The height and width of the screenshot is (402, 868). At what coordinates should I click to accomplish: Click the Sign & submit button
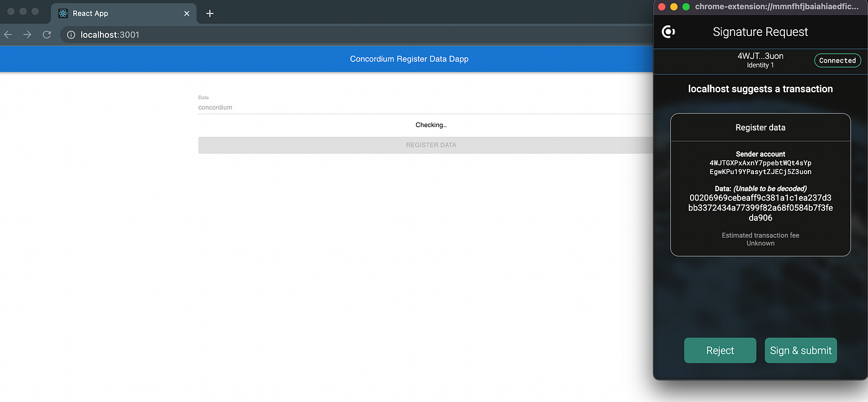coord(800,351)
